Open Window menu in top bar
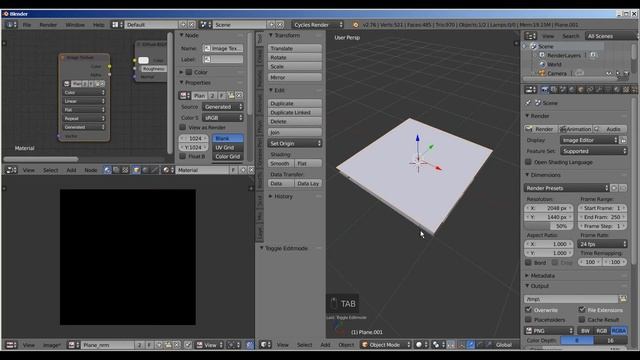 click(x=76, y=24)
